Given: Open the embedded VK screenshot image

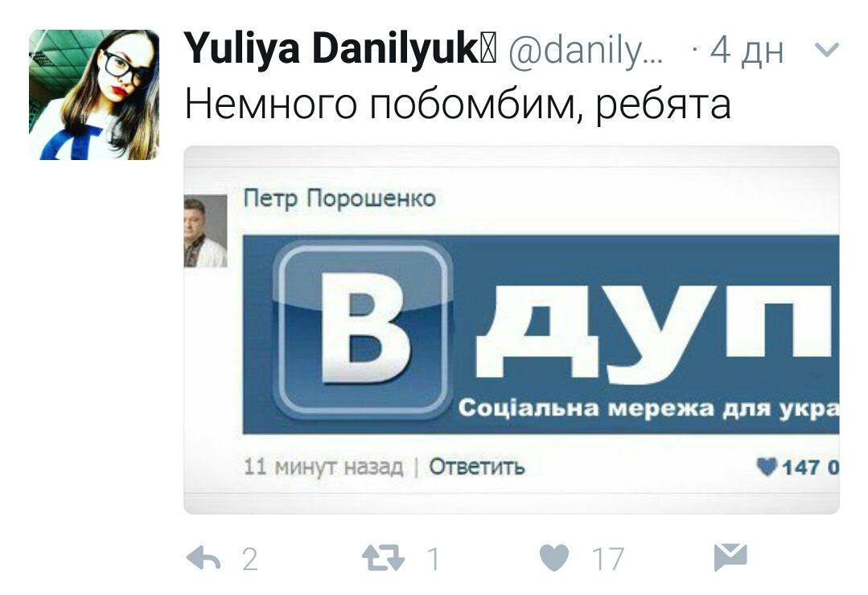Looking at the screenshot, I should point(512,330).
